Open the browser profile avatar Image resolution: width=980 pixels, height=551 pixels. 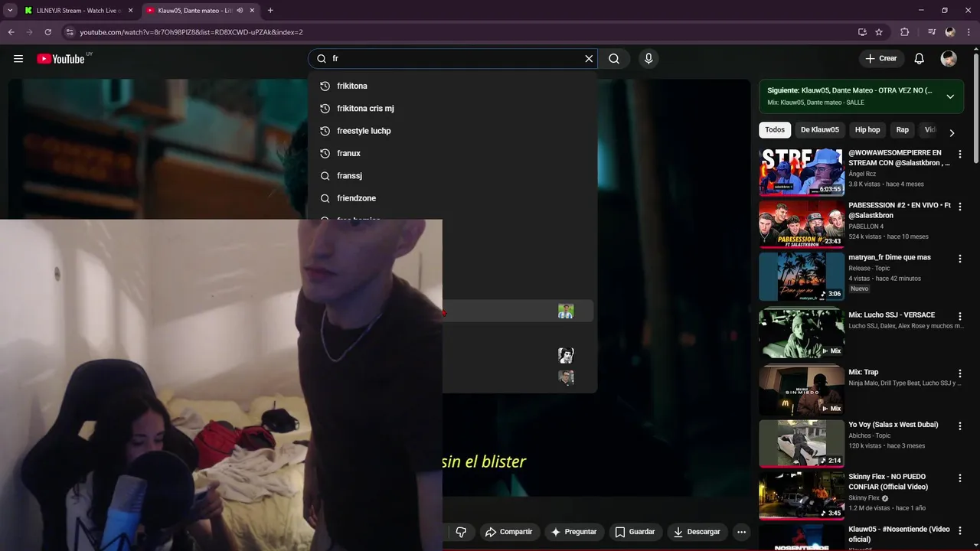point(950,32)
